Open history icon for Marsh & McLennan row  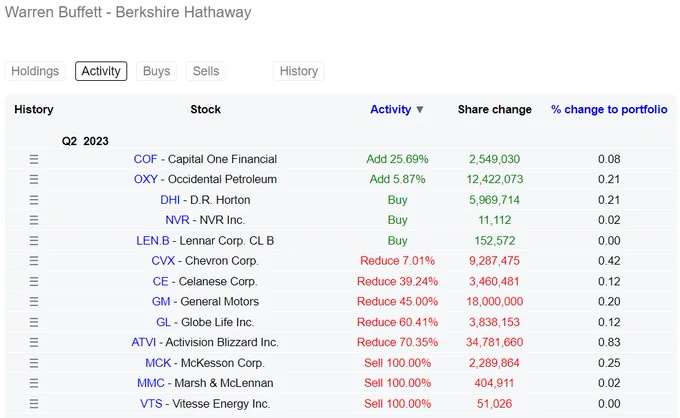34,383
